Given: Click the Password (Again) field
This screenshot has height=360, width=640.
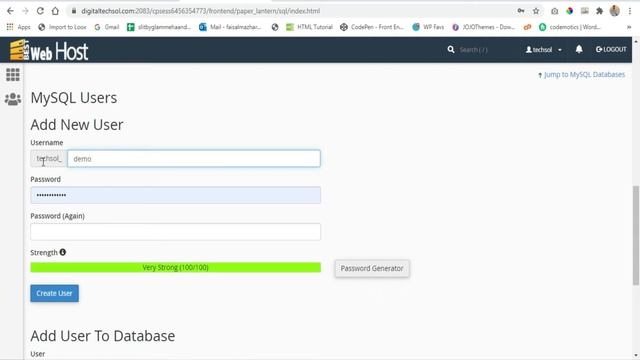Looking at the screenshot, I should (x=176, y=231).
